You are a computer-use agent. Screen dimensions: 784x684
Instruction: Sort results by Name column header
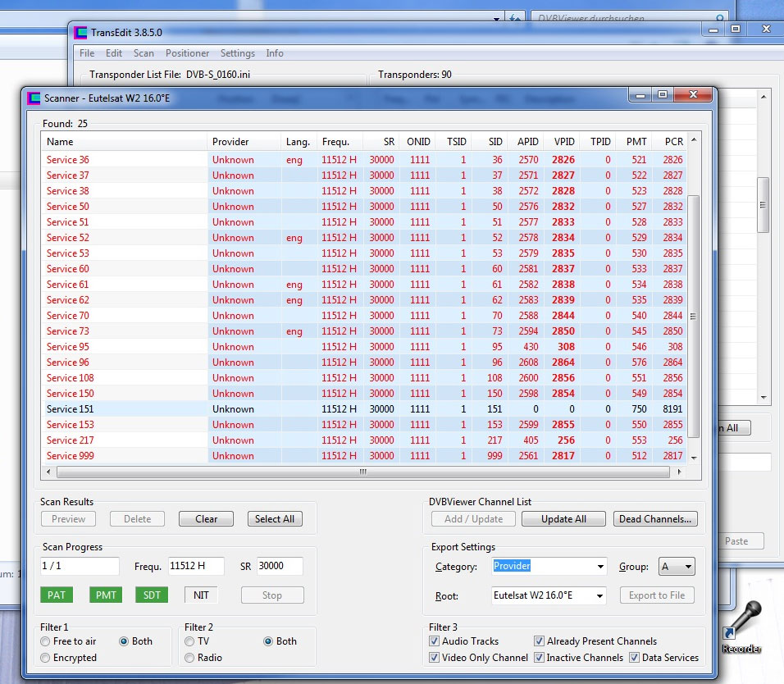point(125,142)
